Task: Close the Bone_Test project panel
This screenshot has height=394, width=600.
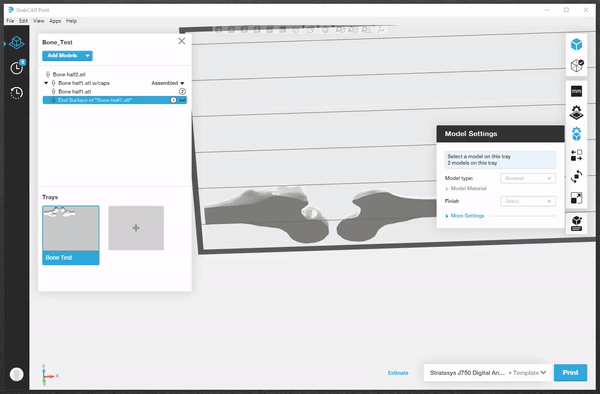Action: (x=182, y=41)
